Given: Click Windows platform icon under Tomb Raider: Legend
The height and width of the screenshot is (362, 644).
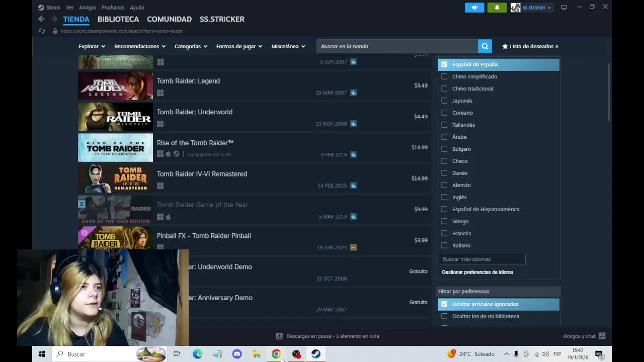Looking at the screenshot, I should click(x=160, y=93).
